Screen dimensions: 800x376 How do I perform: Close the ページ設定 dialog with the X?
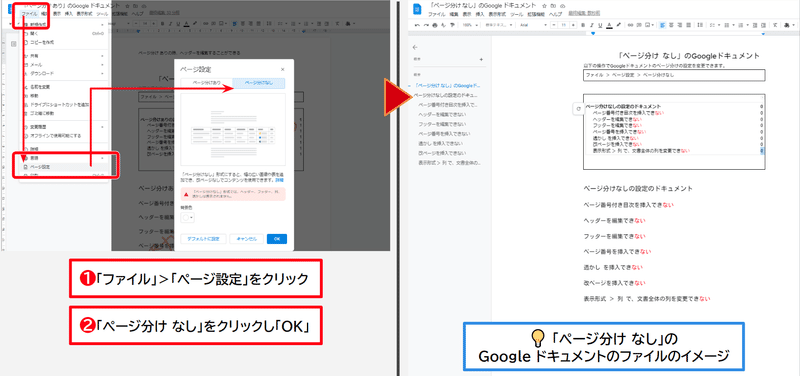pos(283,69)
